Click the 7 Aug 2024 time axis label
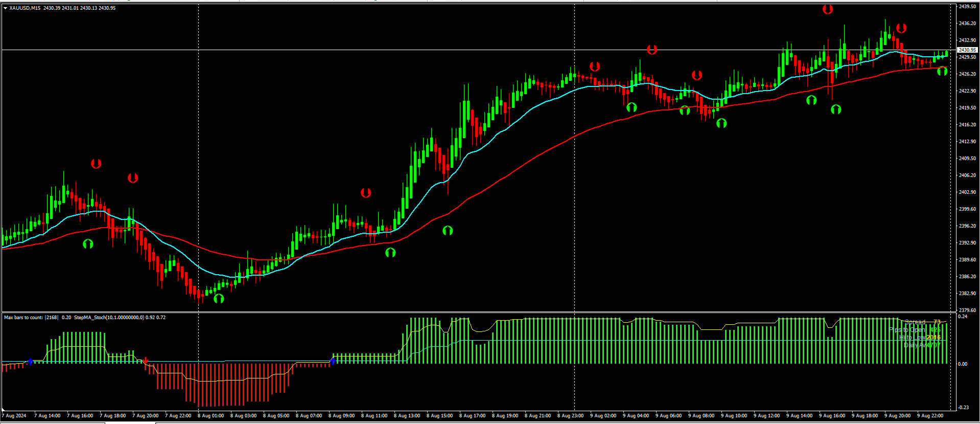Viewport: 980px width, 424px height. pyautogui.click(x=15, y=416)
